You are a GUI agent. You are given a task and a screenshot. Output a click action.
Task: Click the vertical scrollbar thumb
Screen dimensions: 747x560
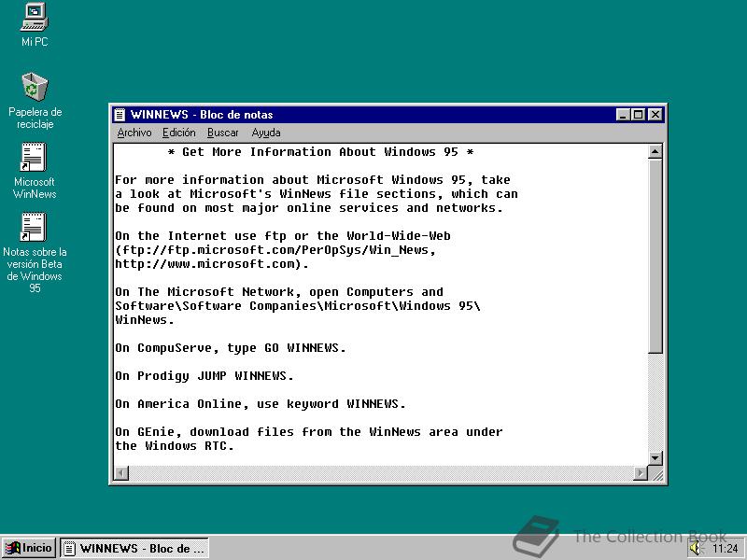point(655,256)
